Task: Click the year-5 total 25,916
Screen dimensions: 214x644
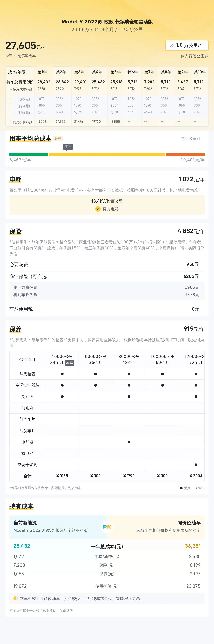Action: (116, 82)
